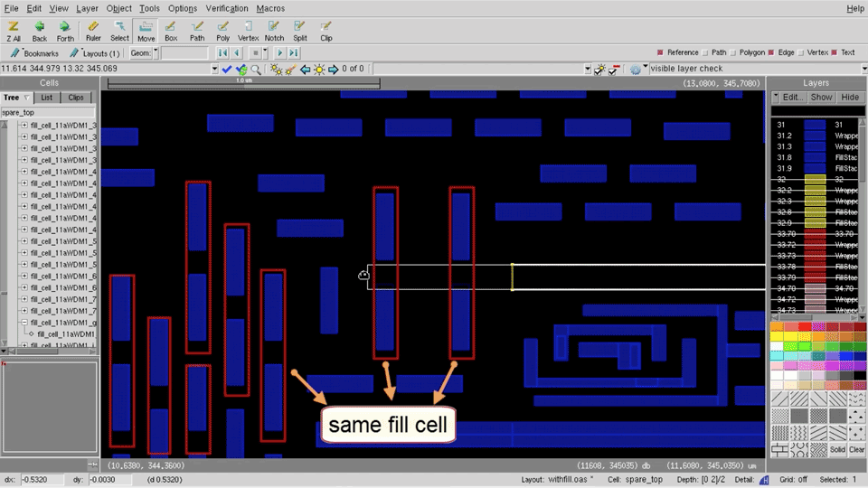Click the Solid fill pattern button
868x488 pixels.
pos(837,449)
